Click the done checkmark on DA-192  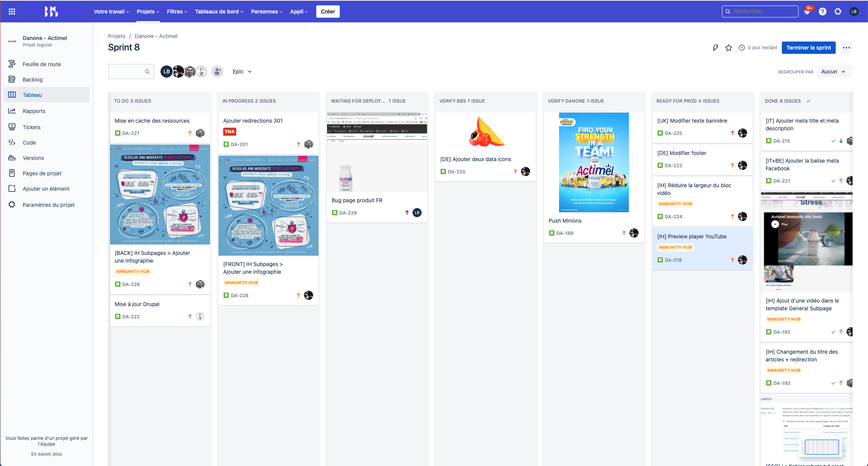(833, 332)
